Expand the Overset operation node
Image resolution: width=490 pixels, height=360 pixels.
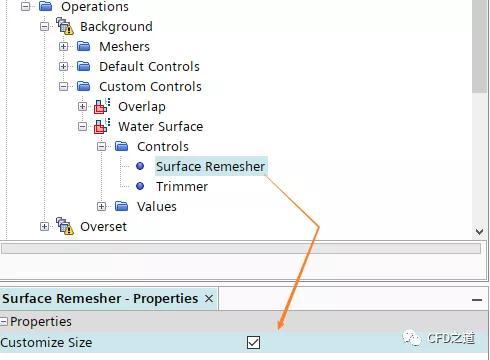[x=44, y=226]
